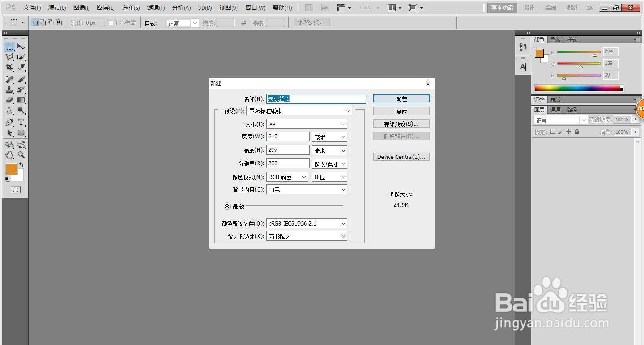The height and width of the screenshot is (345, 644).
Task: Click the 存储预设(S)... button
Action: (x=402, y=124)
